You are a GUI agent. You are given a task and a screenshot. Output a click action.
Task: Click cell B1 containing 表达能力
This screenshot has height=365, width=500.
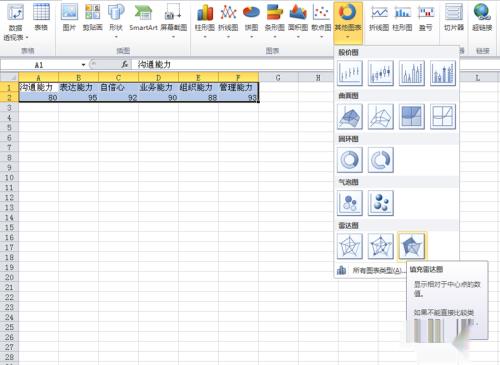[78, 87]
